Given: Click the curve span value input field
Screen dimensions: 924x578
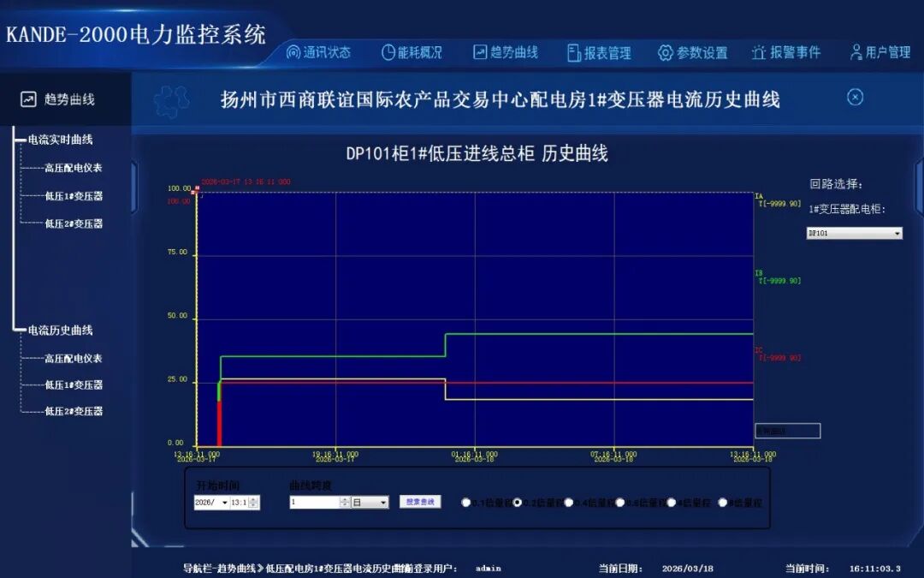Looking at the screenshot, I should click(x=315, y=502).
